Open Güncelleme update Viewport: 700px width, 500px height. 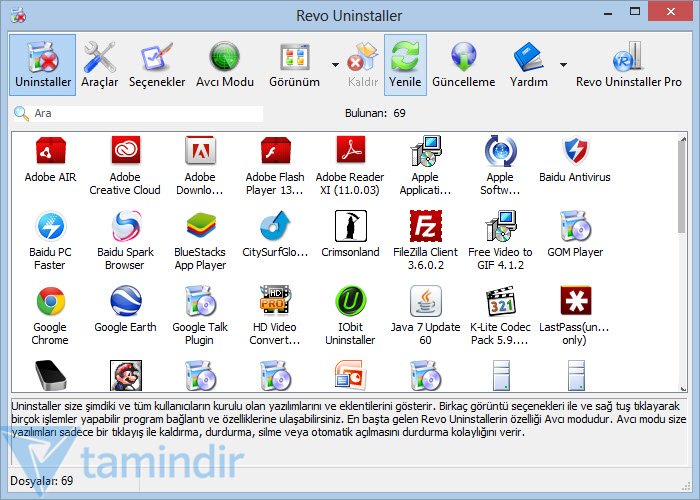463,65
